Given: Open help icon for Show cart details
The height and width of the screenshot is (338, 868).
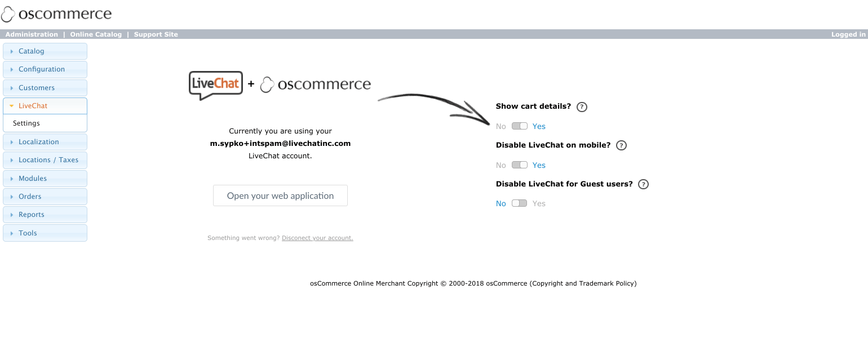Looking at the screenshot, I should (x=582, y=106).
